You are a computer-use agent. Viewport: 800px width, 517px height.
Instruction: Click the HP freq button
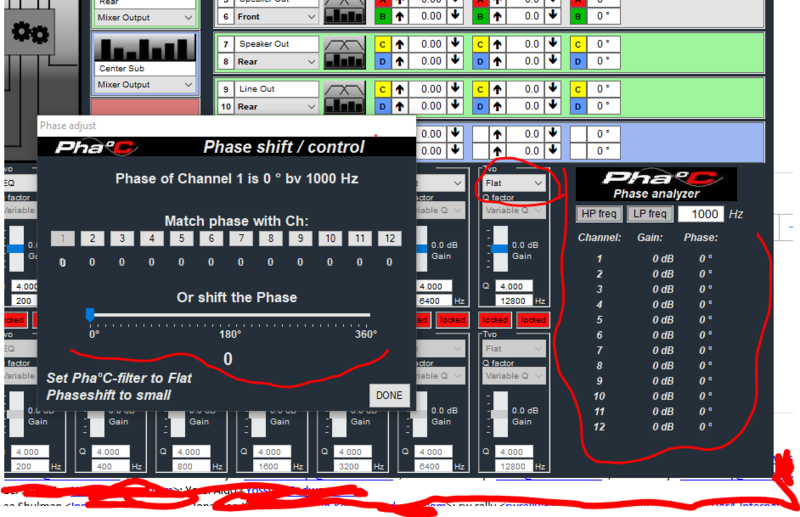(599, 214)
